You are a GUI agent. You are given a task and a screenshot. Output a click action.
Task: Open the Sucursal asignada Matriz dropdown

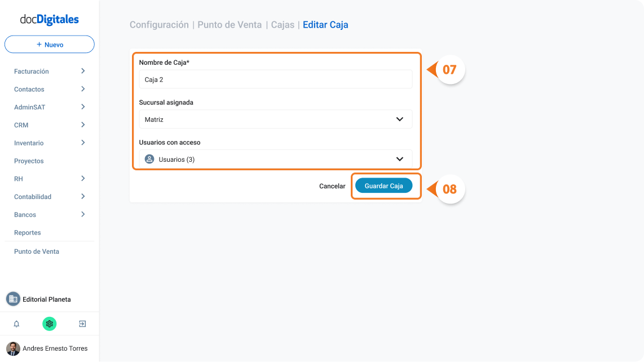click(276, 119)
